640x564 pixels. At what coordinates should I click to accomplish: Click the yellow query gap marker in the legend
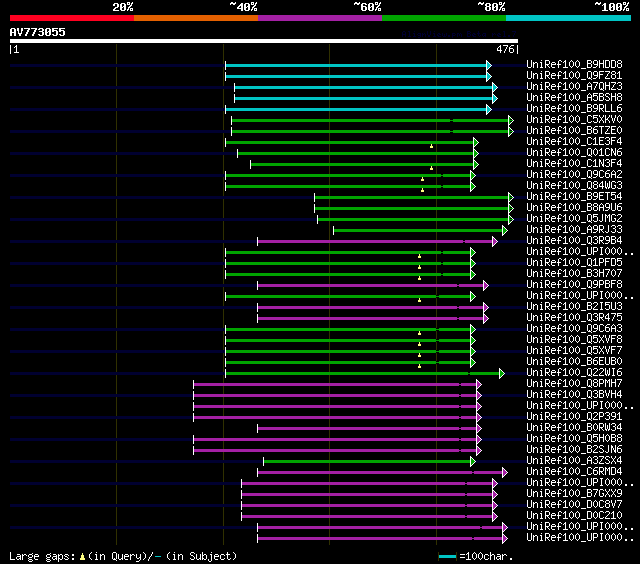point(82,557)
